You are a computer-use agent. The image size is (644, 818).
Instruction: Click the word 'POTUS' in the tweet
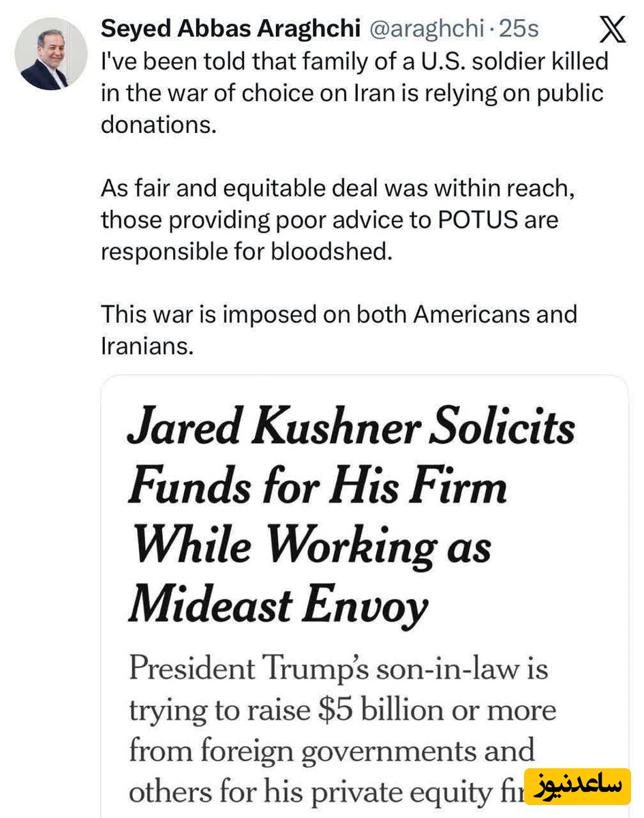[450, 219]
